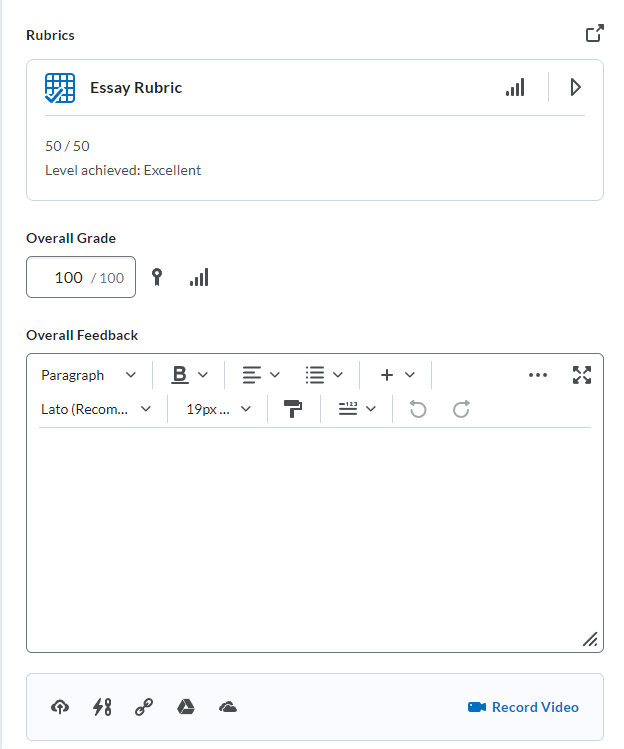Click the Essay Rubric grid icon

click(x=60, y=88)
